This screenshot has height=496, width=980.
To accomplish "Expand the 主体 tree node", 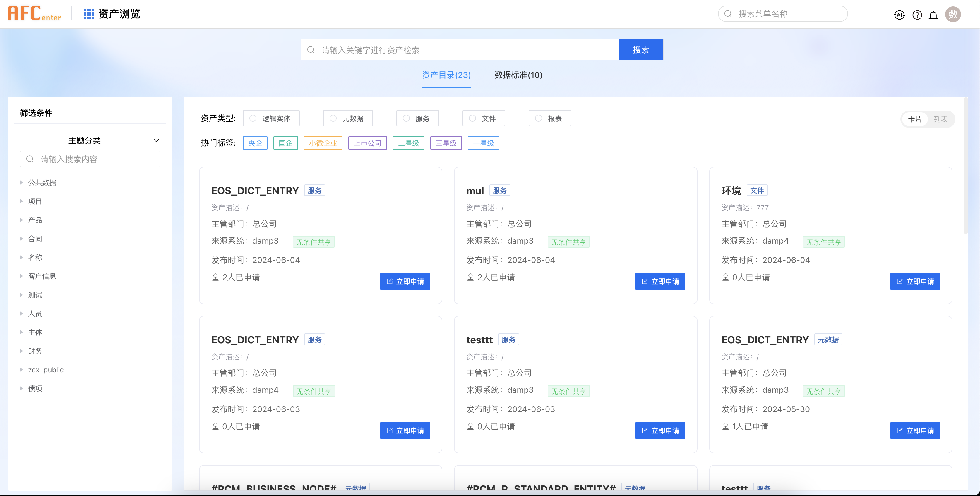I will tap(21, 332).
